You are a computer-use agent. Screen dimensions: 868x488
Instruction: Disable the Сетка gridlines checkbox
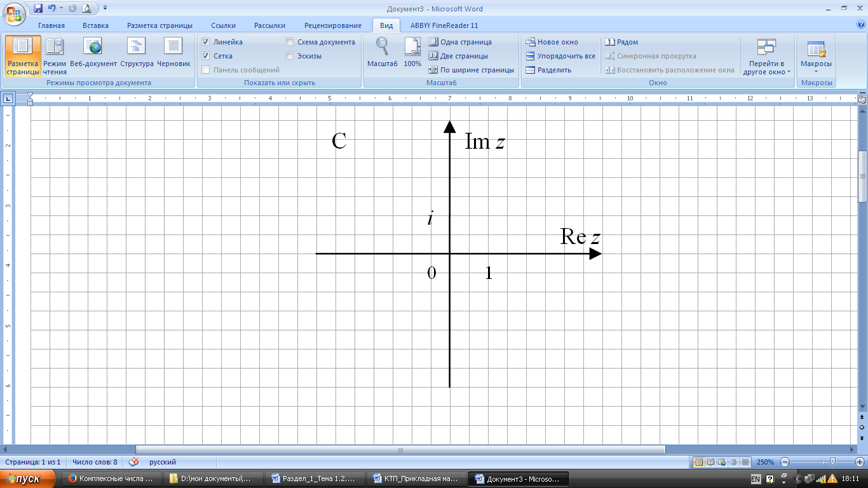pyautogui.click(x=206, y=56)
